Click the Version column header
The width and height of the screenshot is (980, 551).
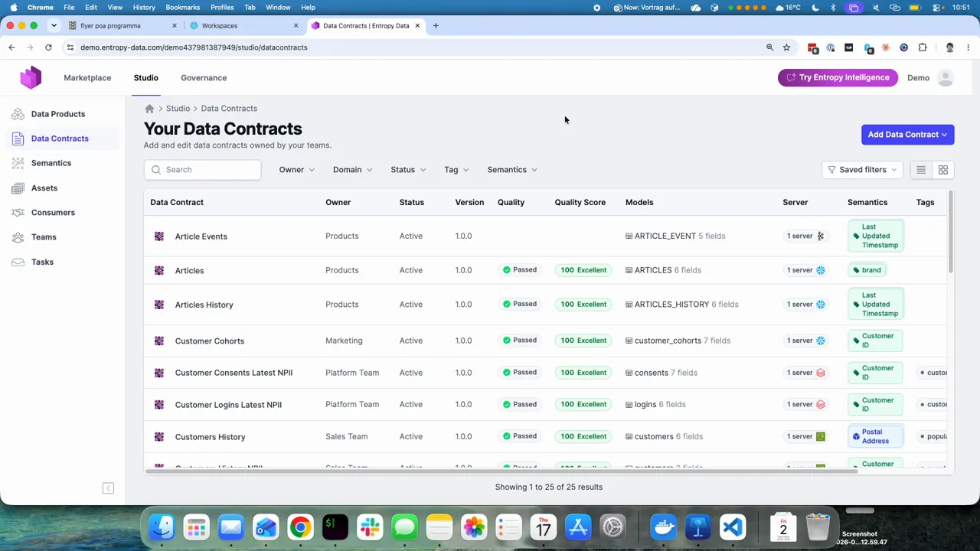point(469,202)
